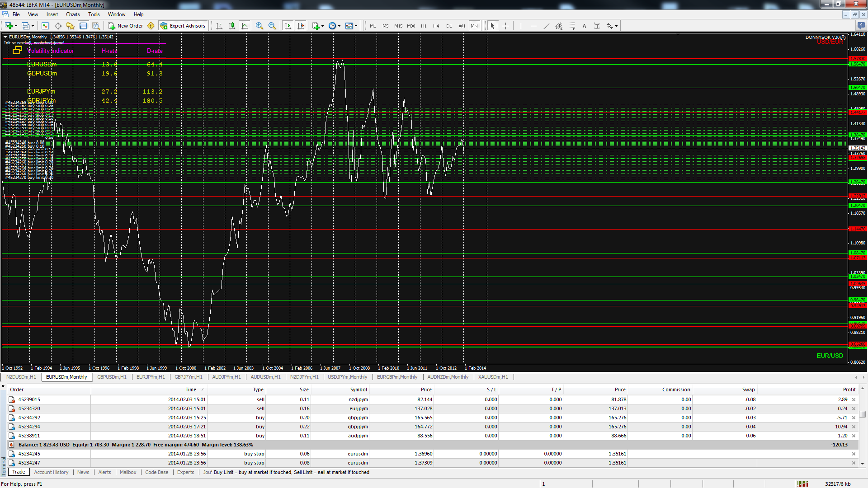Switch to candlestick chart type
Viewport: 868px width, 488px height.
(x=232, y=26)
